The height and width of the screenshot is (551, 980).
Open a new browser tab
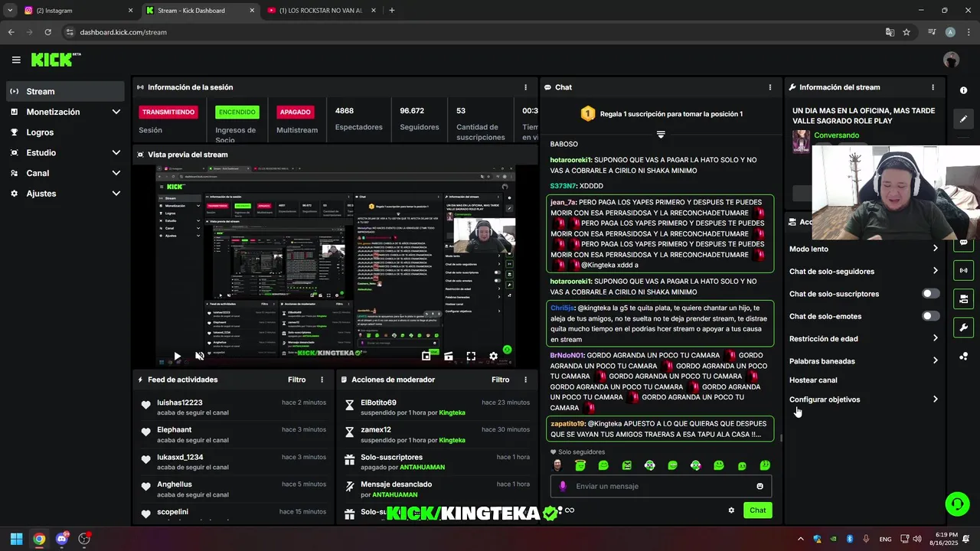(392, 11)
